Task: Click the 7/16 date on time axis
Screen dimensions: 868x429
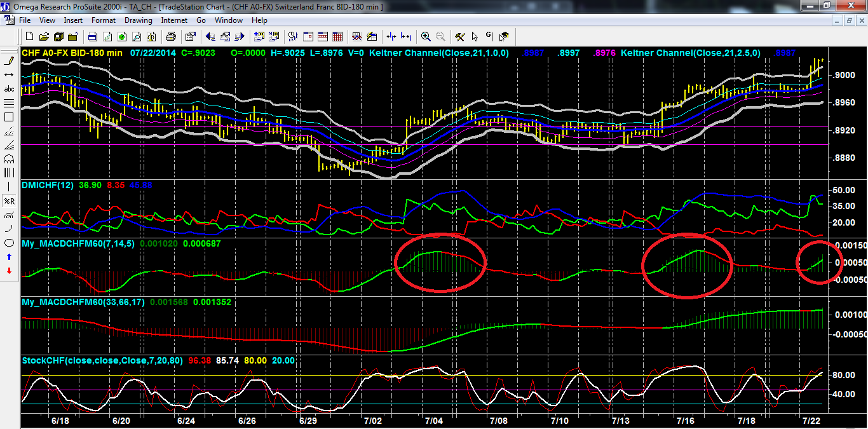Action: coord(685,421)
